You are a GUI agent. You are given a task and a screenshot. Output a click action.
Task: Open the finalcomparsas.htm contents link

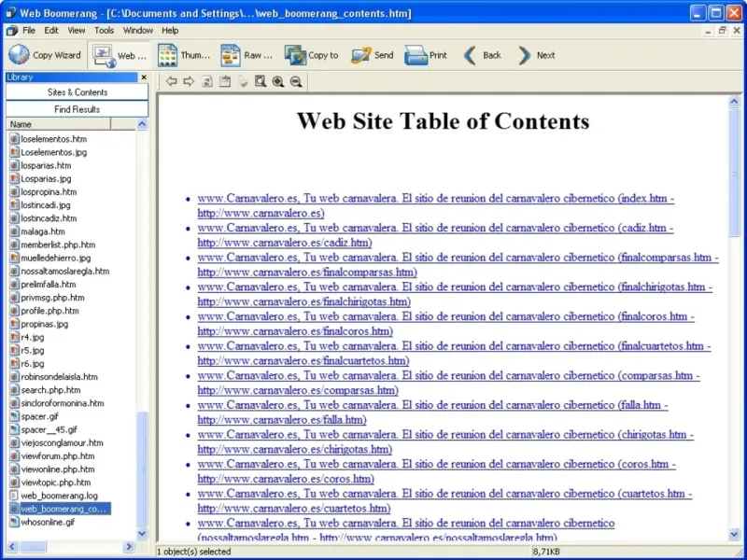click(x=458, y=265)
